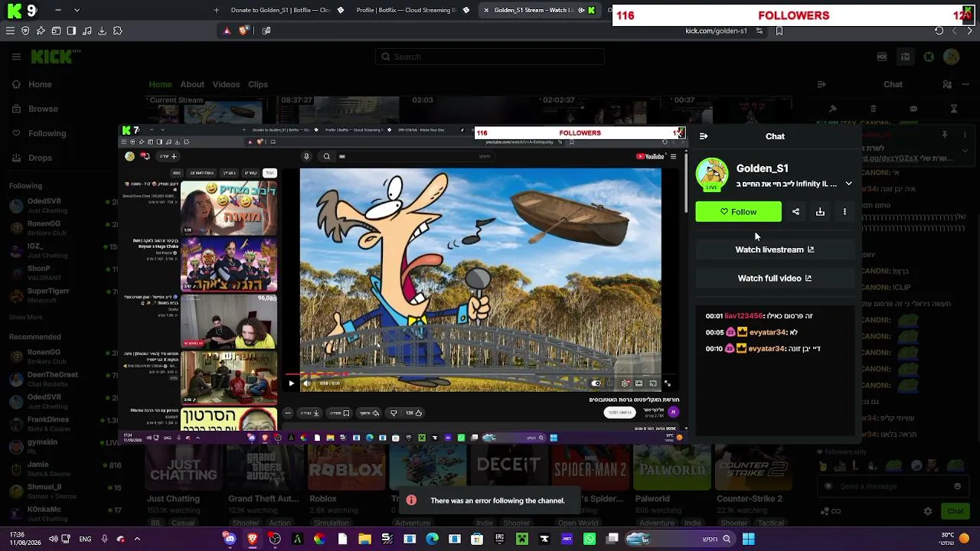Screen dimensions: 980x551
Task: Open the Roblox category card
Action: click(347, 469)
